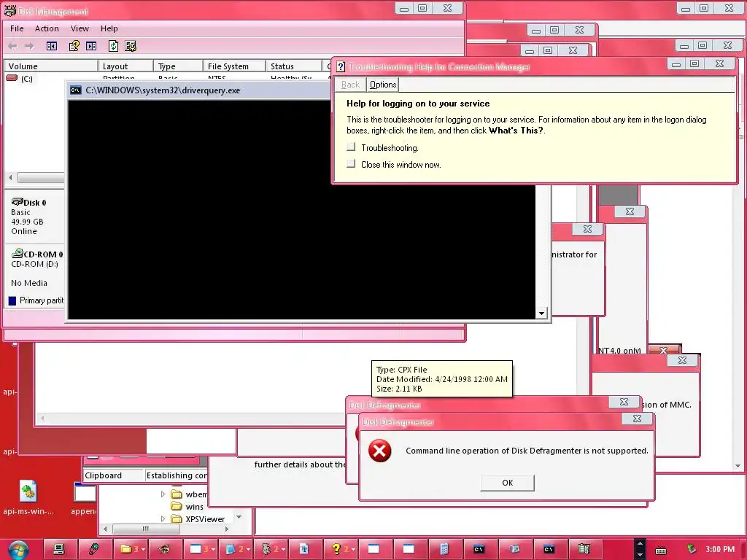
Task: Click the red error icon in Disk Defragmenter dialog
Action: (x=379, y=451)
